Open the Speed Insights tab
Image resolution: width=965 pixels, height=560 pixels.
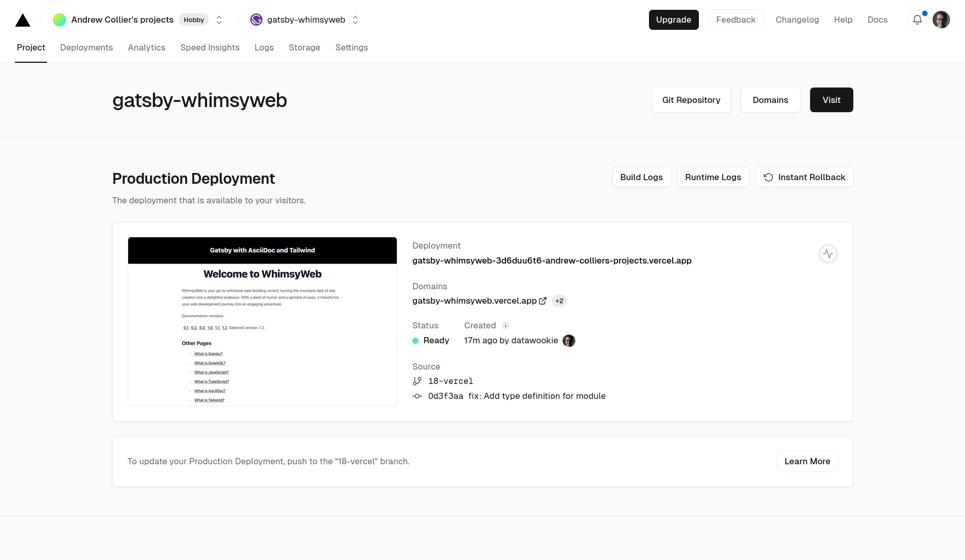tap(210, 47)
